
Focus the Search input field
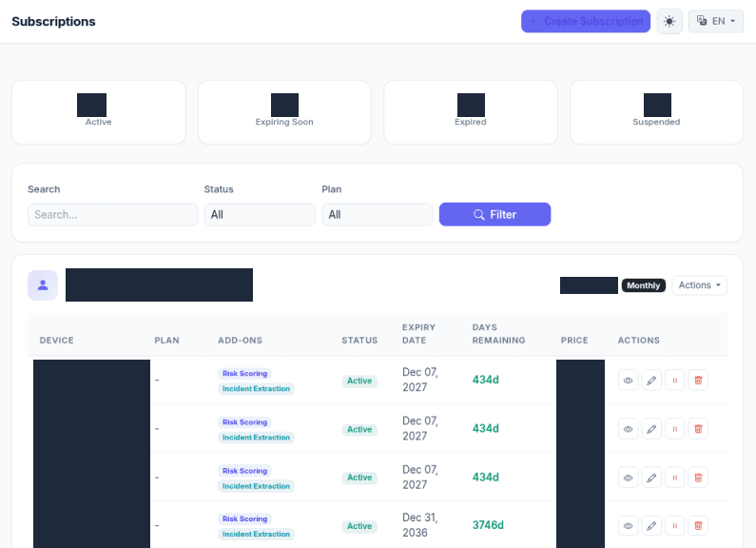pos(112,215)
